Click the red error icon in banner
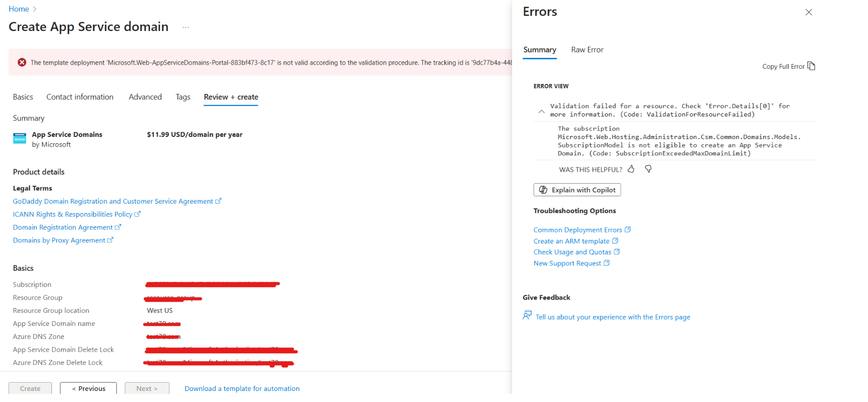 point(22,62)
